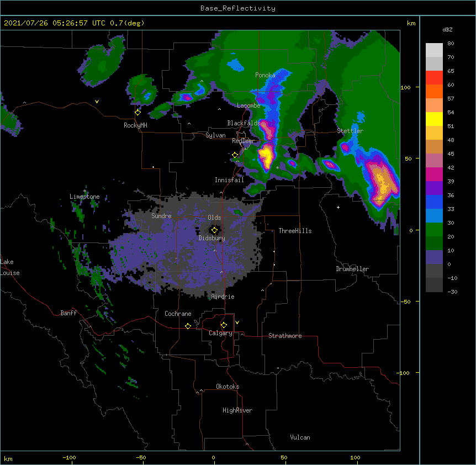Click the RedDeer city label
The width and height of the screenshot is (476, 465).
[243, 141]
